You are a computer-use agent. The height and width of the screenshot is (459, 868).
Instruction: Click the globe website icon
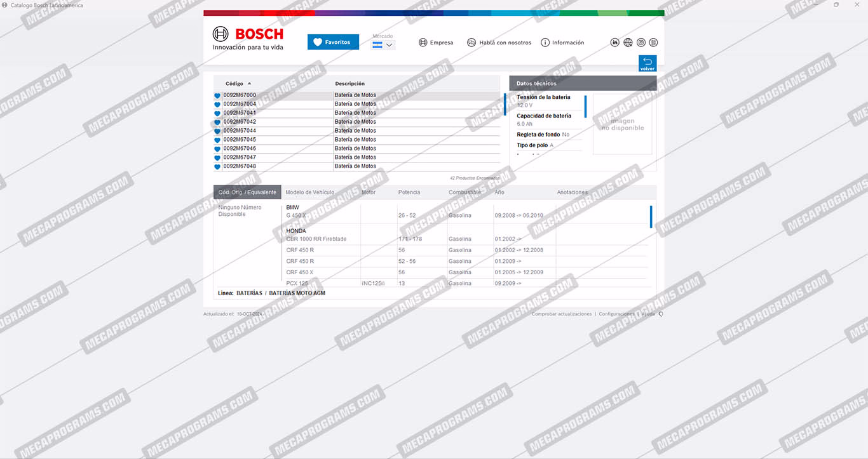[x=628, y=43]
